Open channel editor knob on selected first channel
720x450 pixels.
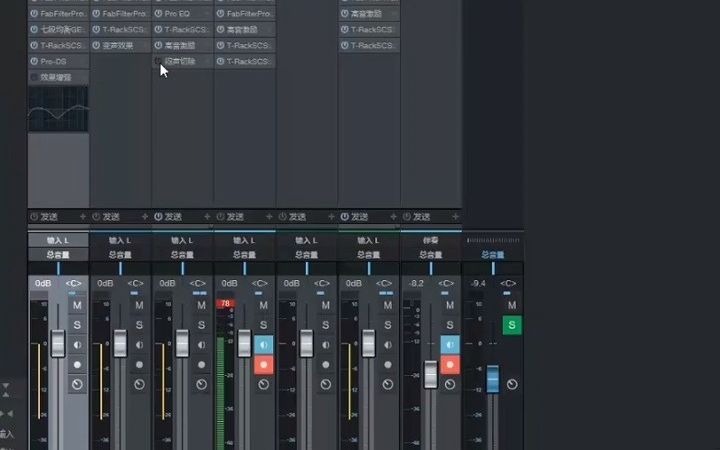pyautogui.click(x=77, y=384)
